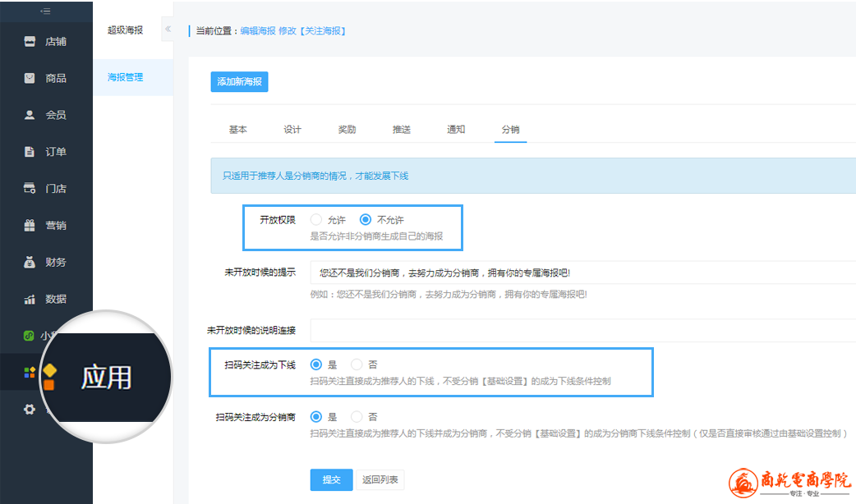Open 海报管理 in the submenu
The image size is (856, 504).
tap(126, 77)
